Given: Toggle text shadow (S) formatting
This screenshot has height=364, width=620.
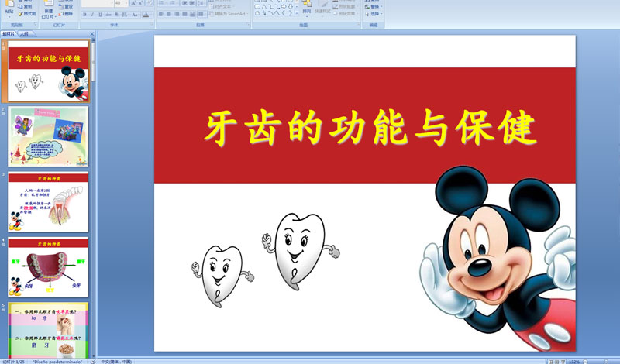Looking at the screenshot, I should (x=116, y=15).
